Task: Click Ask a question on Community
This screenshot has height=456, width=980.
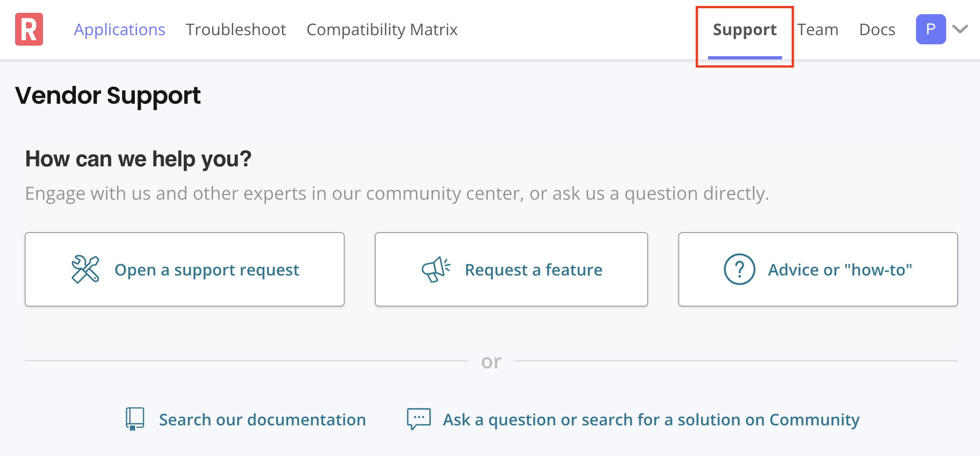Action: 650,419
